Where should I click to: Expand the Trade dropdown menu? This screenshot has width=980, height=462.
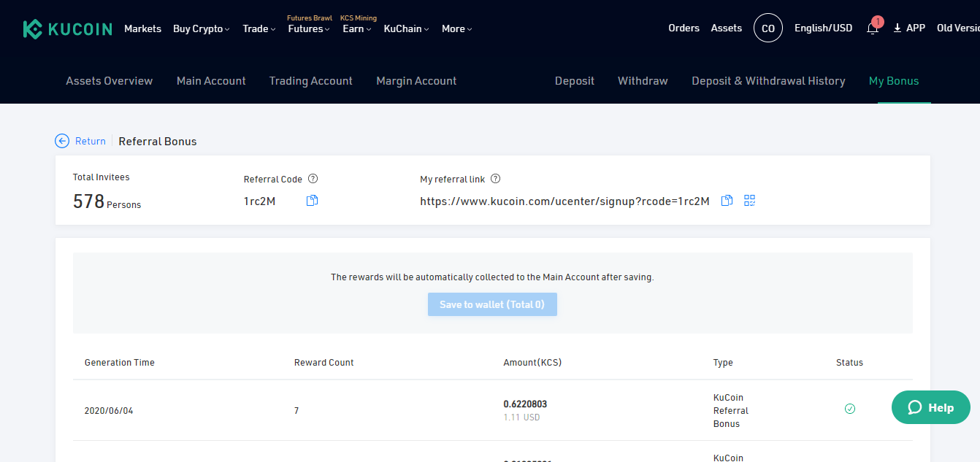tap(259, 29)
